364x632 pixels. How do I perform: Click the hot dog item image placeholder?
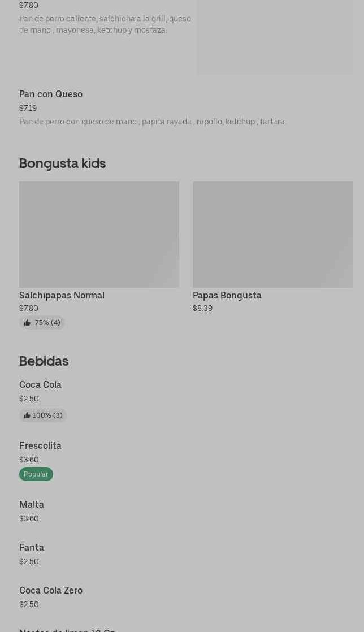click(274, 37)
